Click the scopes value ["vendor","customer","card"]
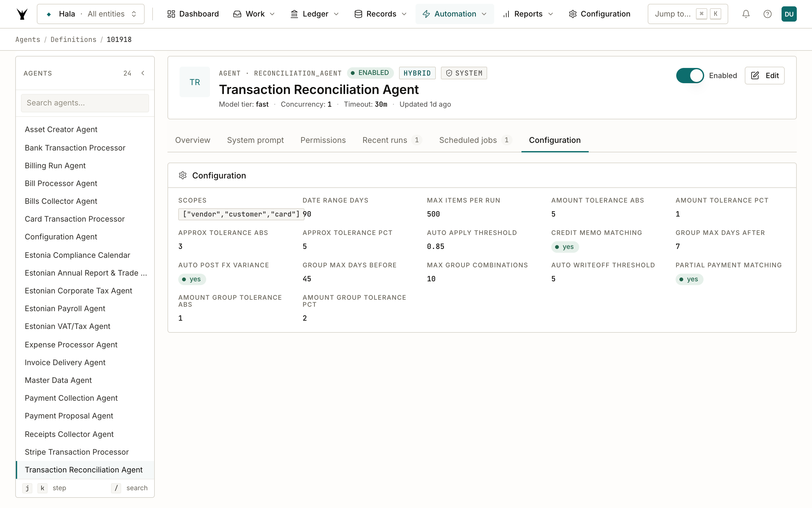 (241, 214)
